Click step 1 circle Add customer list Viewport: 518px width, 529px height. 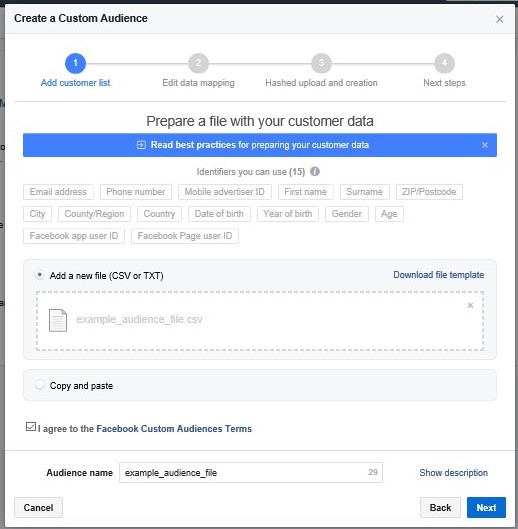[x=75, y=63]
